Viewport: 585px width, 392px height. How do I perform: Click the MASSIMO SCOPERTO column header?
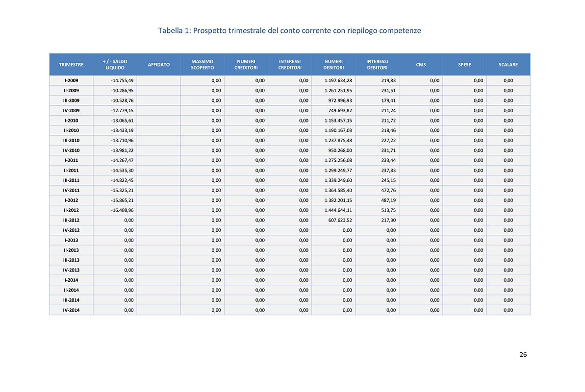pos(202,65)
